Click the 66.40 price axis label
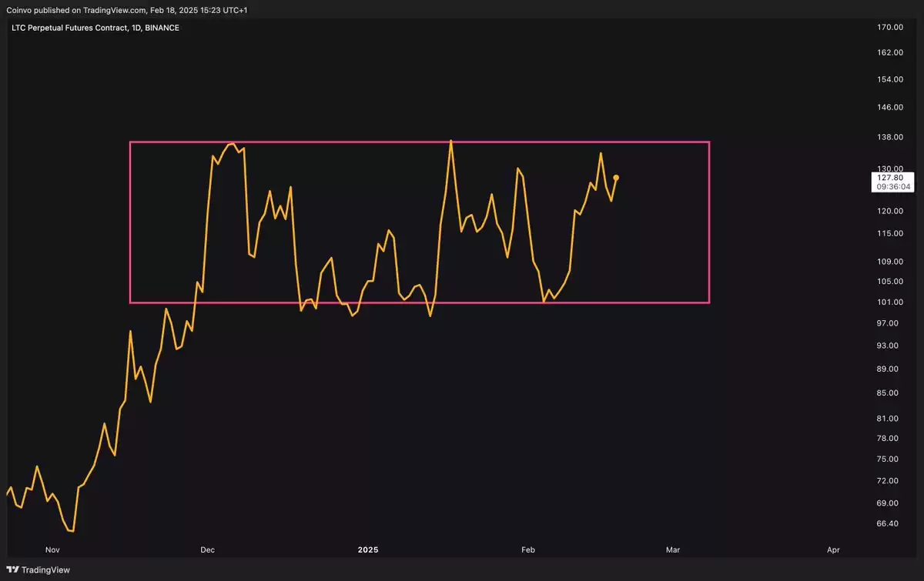This screenshot has height=581, width=924. tap(889, 523)
